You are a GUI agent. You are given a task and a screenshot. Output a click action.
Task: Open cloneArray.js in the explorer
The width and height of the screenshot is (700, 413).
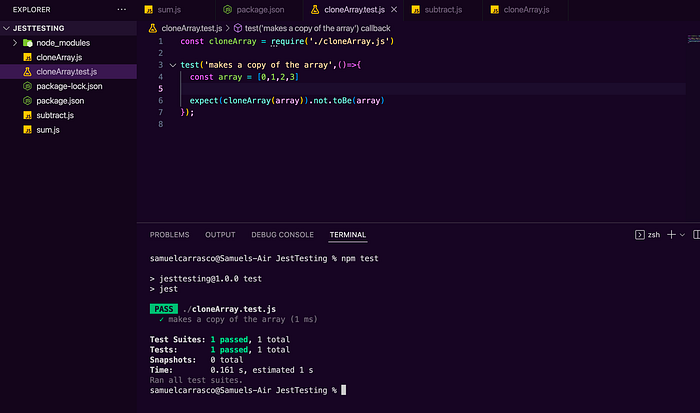click(59, 57)
